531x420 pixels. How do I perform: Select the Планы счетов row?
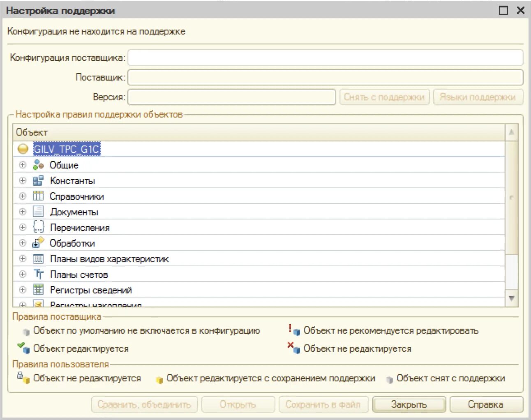click(259, 274)
